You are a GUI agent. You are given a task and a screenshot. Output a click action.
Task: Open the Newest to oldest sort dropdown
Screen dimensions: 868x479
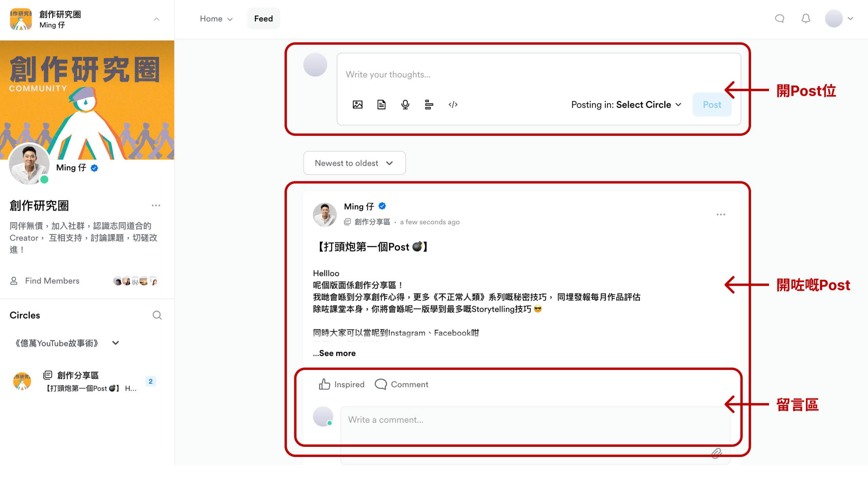tap(354, 163)
